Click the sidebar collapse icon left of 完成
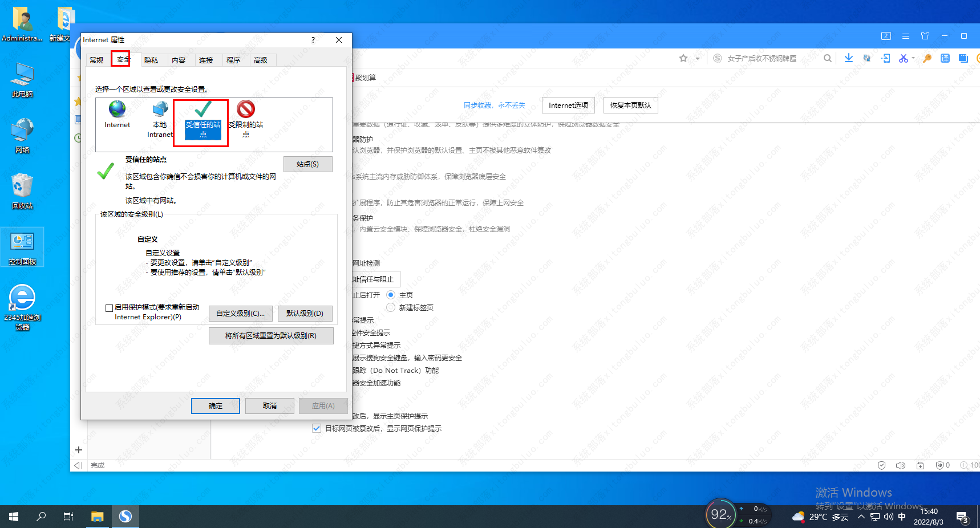The width and height of the screenshot is (980, 528). click(79, 465)
